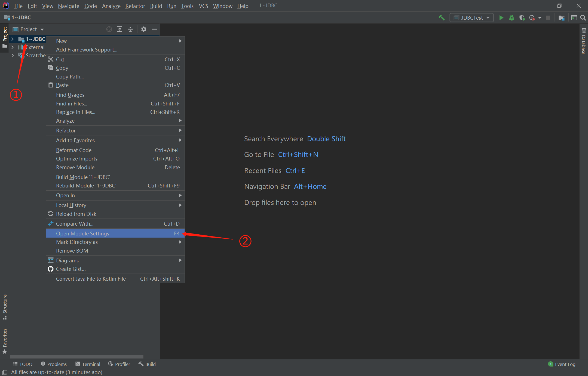This screenshot has height=376, width=588.
Task: Click Expand All icon in Project panel
Action: [120, 29]
